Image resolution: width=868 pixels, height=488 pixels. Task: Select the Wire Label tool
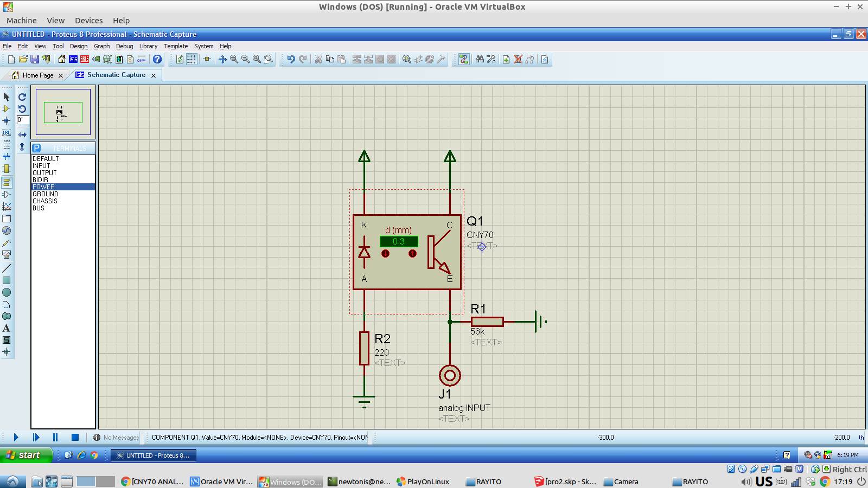pyautogui.click(x=7, y=133)
